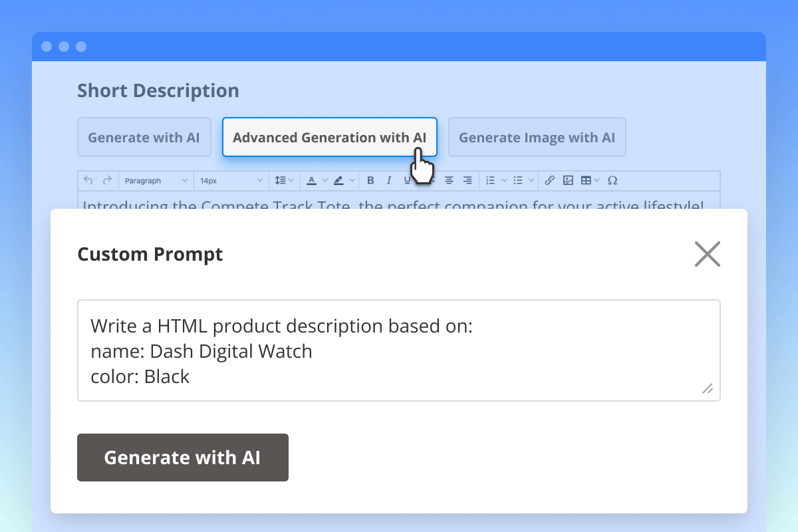The height and width of the screenshot is (532, 798).
Task: Align text to the right
Action: coord(467,180)
